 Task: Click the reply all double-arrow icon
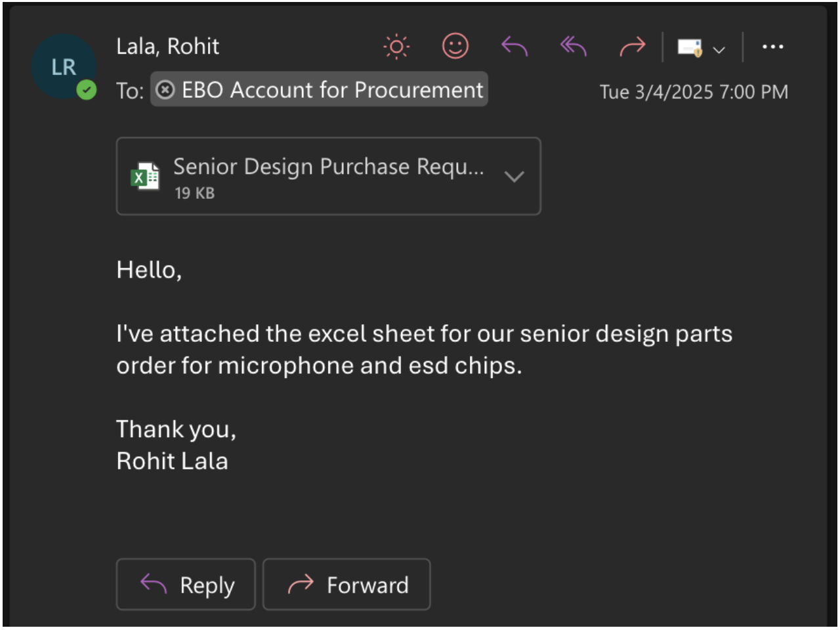[x=573, y=47]
